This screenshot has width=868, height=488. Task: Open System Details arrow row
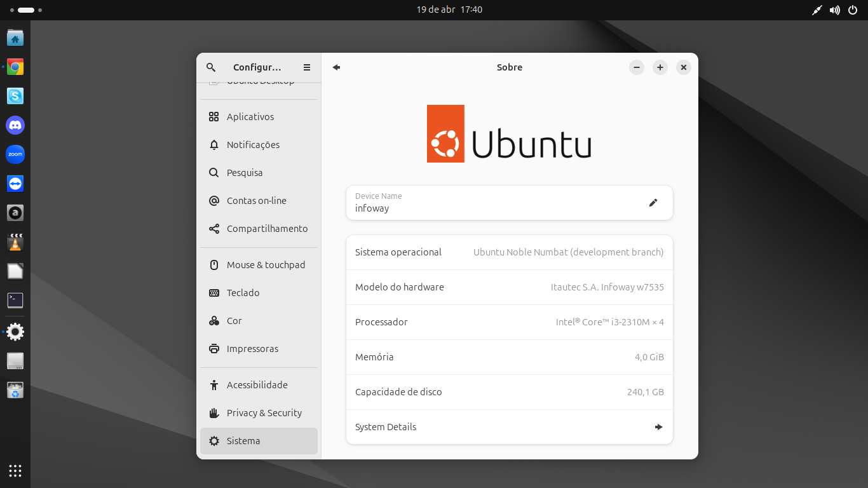(x=510, y=427)
